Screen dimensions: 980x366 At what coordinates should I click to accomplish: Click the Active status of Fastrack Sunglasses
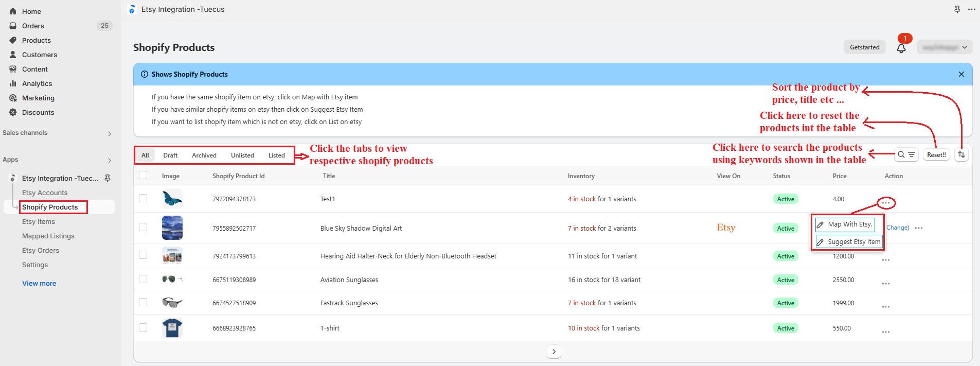click(x=786, y=303)
